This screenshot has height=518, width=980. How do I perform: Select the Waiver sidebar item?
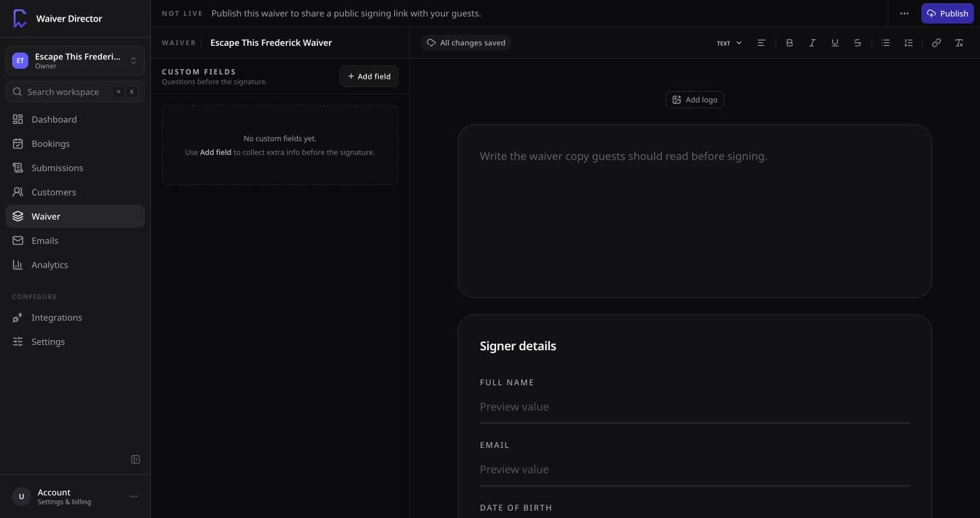coord(75,216)
